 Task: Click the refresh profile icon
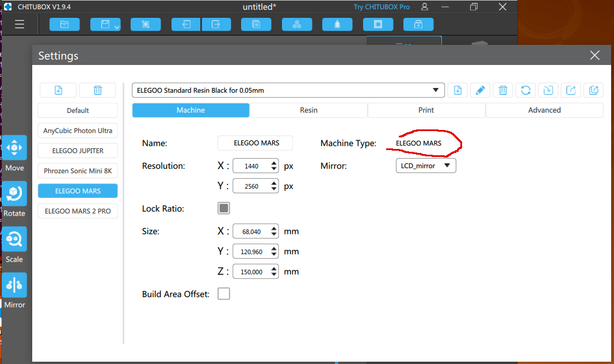pos(525,90)
